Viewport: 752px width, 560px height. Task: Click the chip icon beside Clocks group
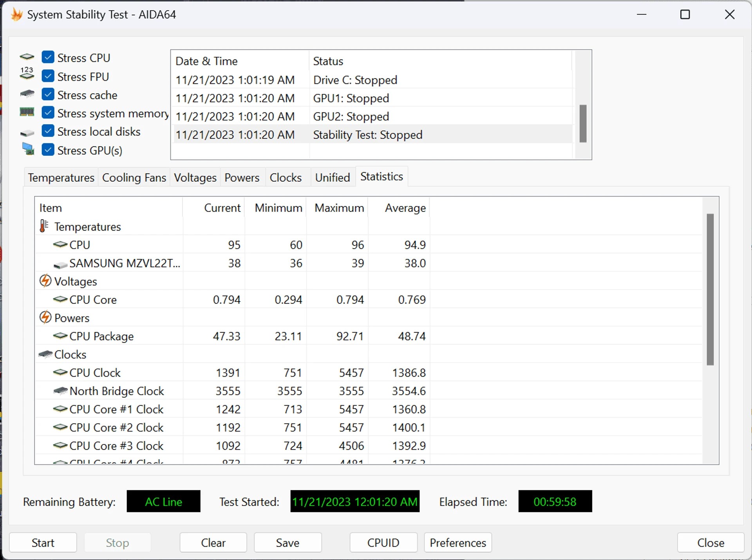pyautogui.click(x=45, y=354)
